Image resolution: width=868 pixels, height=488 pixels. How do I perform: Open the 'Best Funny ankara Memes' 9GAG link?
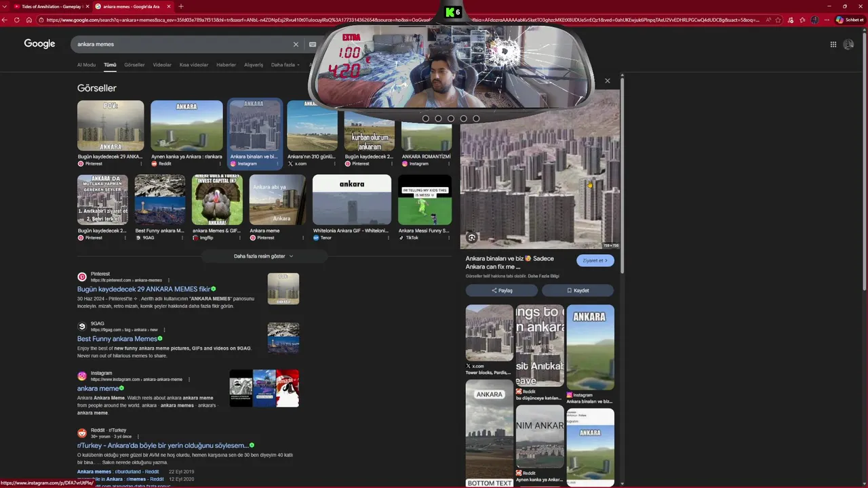[117, 339]
